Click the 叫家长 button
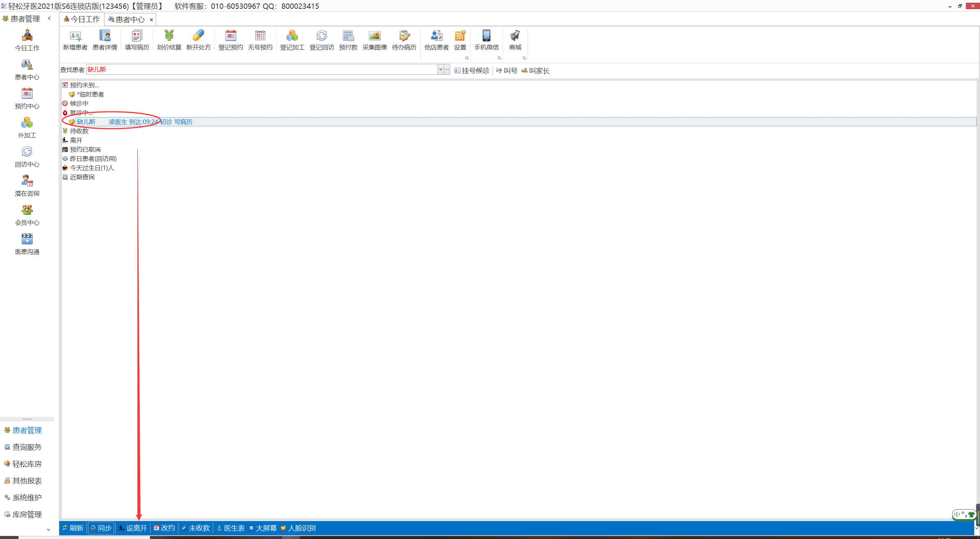 pyautogui.click(x=535, y=70)
